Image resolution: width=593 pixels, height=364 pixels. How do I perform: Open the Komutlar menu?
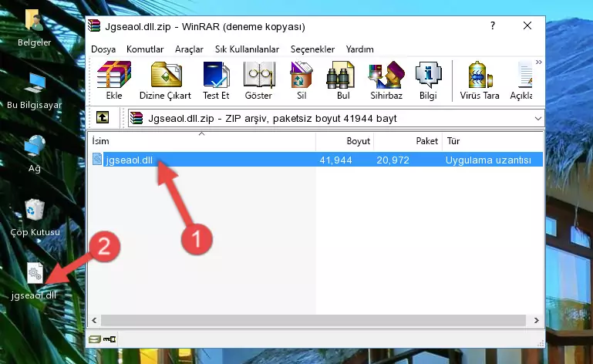point(145,49)
